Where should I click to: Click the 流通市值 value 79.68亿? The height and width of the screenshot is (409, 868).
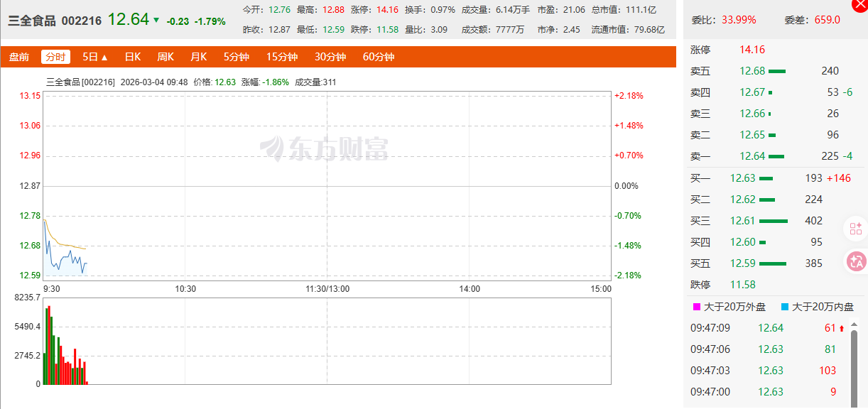648,29
